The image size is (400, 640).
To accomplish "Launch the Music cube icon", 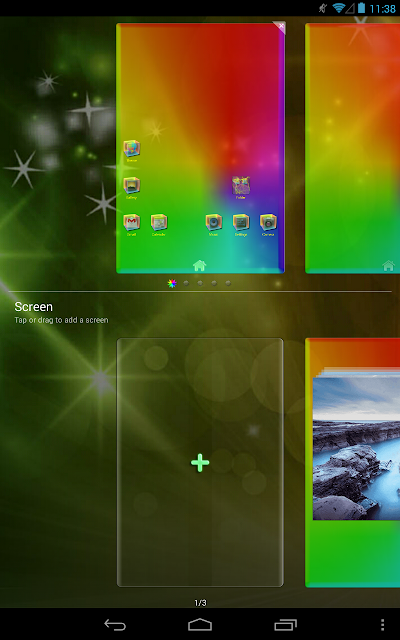I will (213, 222).
